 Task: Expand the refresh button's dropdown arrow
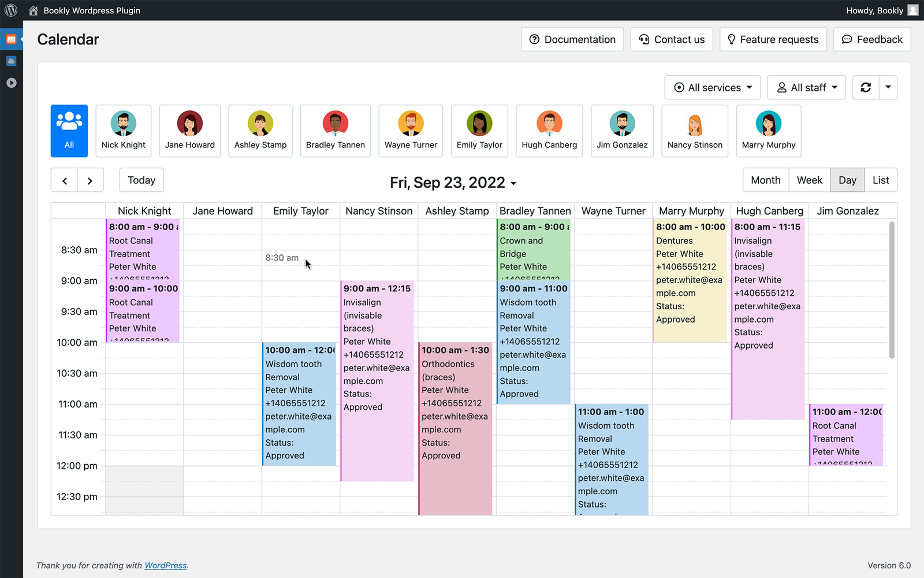tap(888, 87)
